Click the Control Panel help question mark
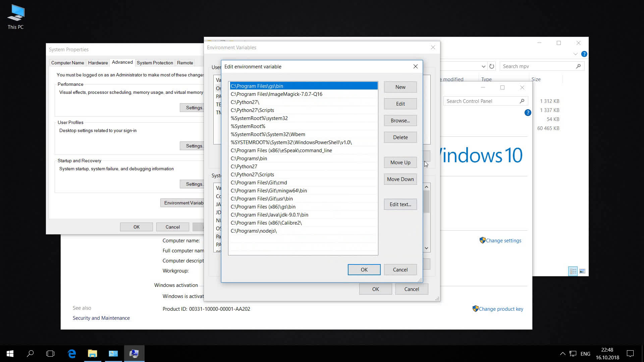Image resolution: width=644 pixels, height=362 pixels. (x=528, y=113)
